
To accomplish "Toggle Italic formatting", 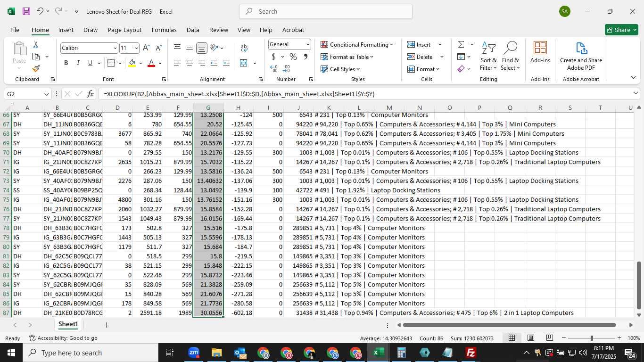I will coord(78,63).
